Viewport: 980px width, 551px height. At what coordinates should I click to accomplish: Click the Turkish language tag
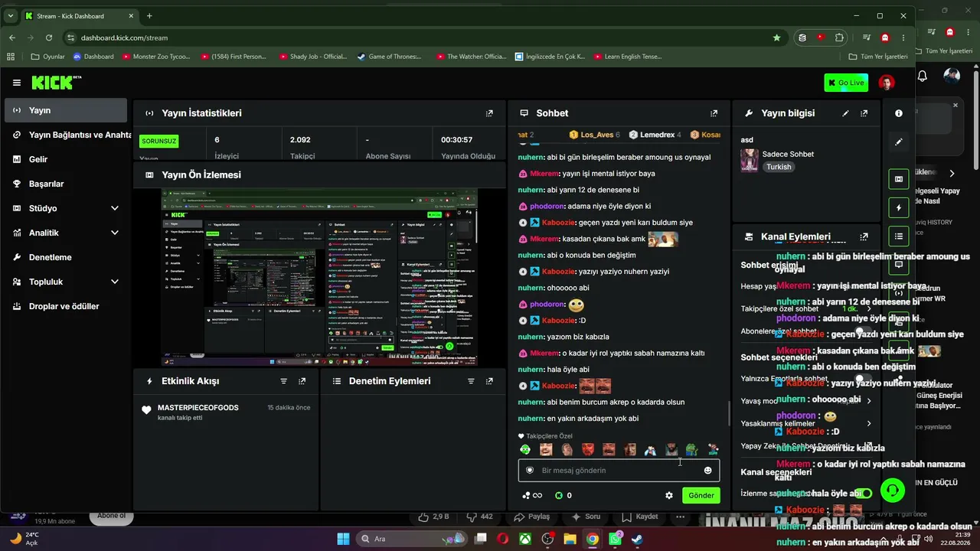[x=779, y=167]
